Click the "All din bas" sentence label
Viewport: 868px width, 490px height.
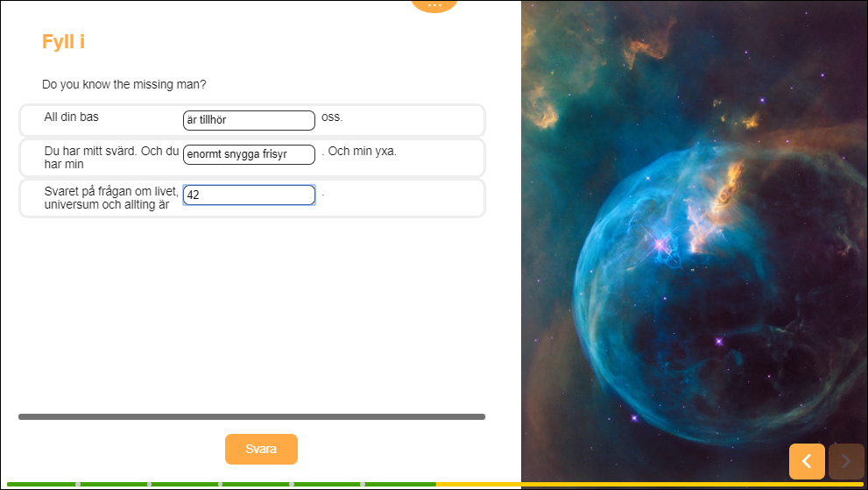click(x=72, y=117)
